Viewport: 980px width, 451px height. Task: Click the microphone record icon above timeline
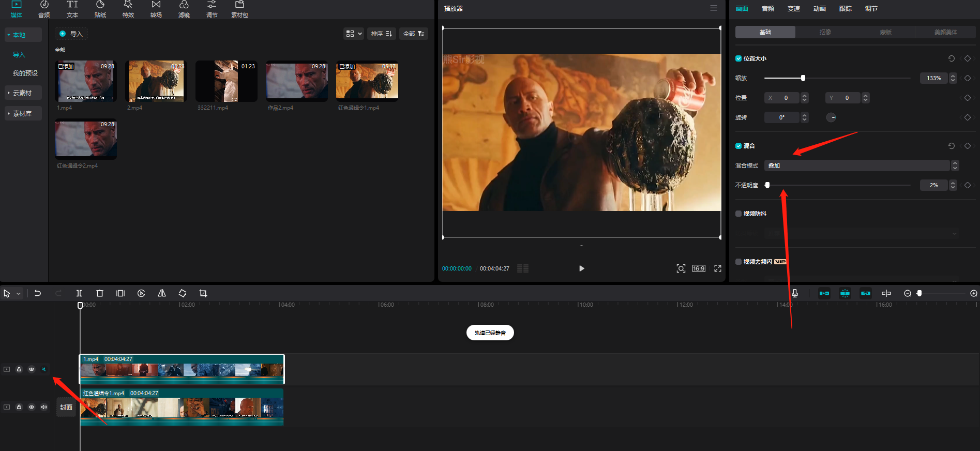[795, 293]
